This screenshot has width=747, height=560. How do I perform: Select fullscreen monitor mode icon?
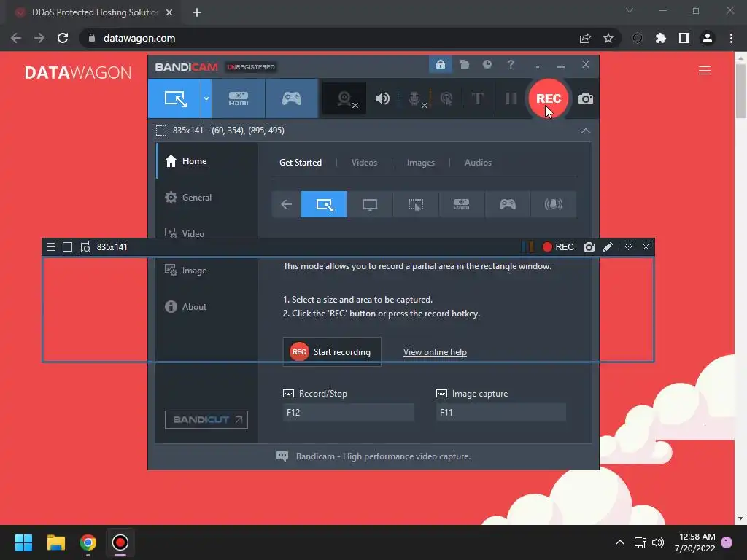370,204
